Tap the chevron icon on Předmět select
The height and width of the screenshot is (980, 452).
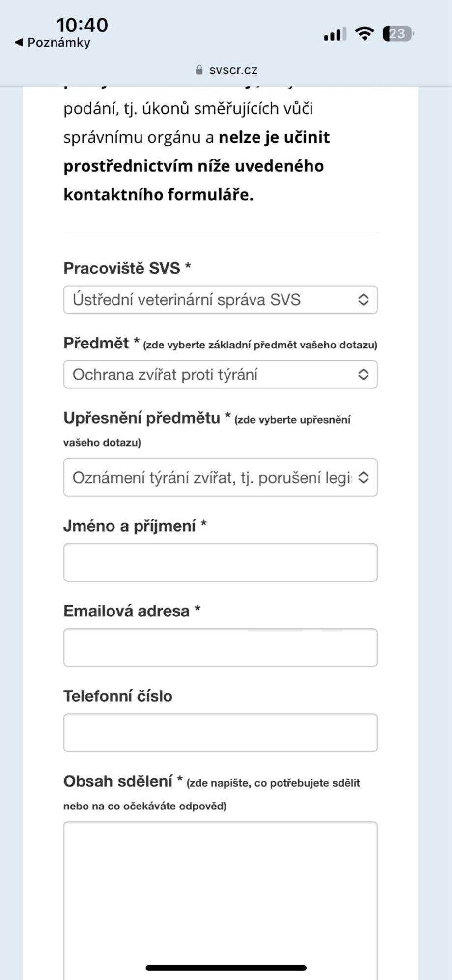(x=363, y=375)
